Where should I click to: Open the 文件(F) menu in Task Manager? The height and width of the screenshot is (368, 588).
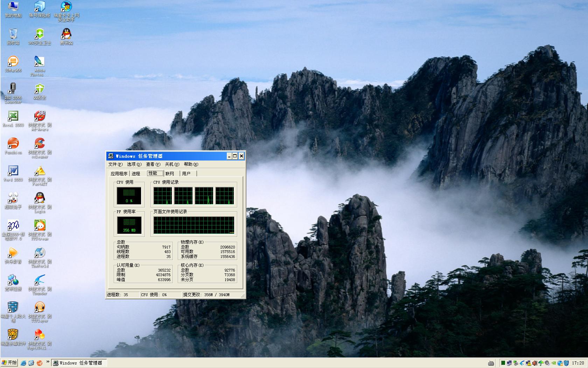tap(115, 164)
